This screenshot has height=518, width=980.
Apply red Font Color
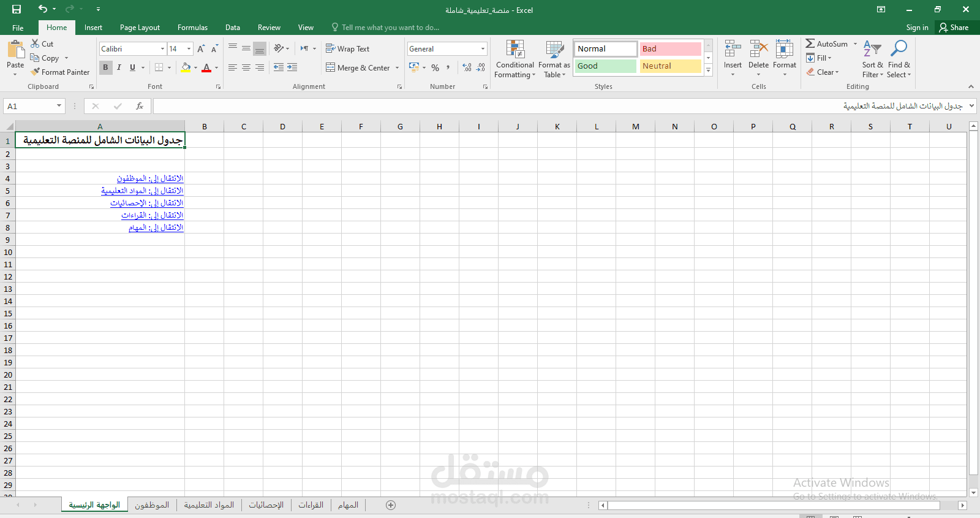tap(206, 67)
